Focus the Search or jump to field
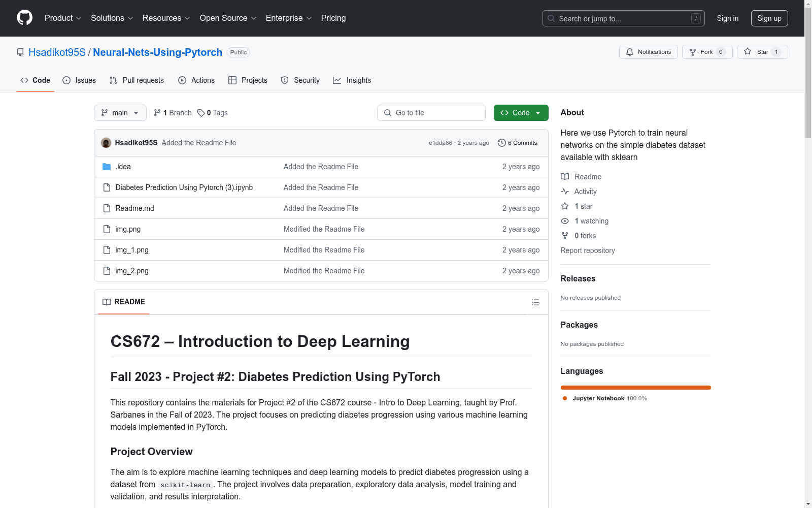 click(x=624, y=18)
